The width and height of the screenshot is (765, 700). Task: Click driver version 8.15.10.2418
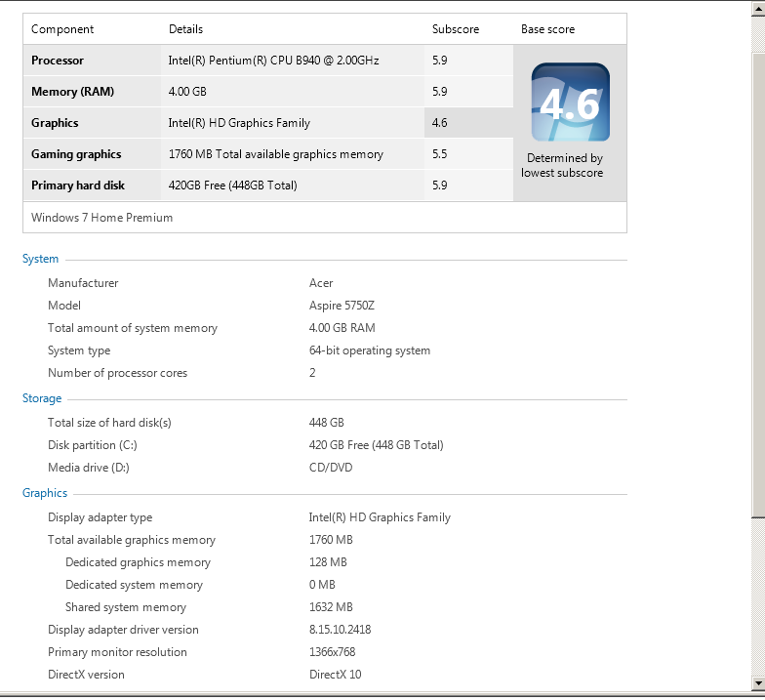tap(340, 630)
